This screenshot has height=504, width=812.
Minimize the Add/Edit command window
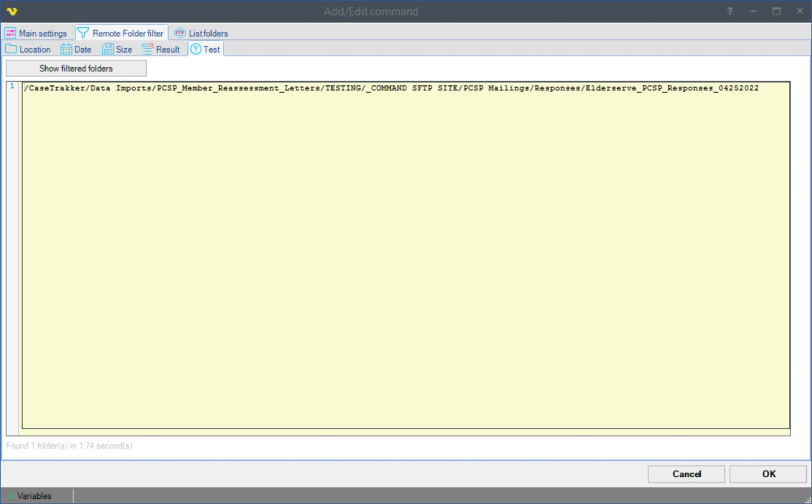(x=753, y=11)
